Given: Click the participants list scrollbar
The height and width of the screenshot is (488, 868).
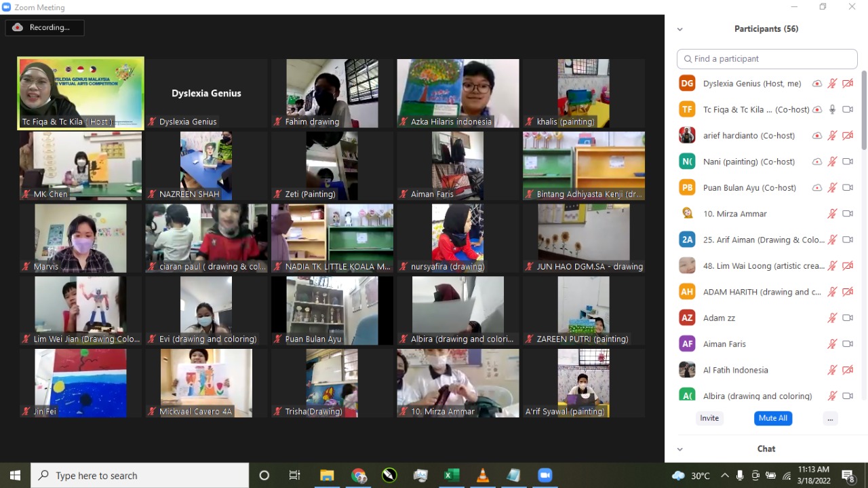Looking at the screenshot, I should coord(863,110).
